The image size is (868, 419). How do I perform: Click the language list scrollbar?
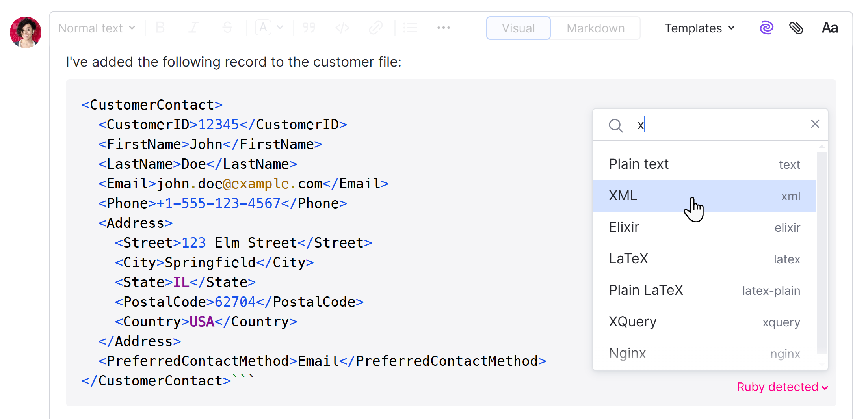pos(822,252)
